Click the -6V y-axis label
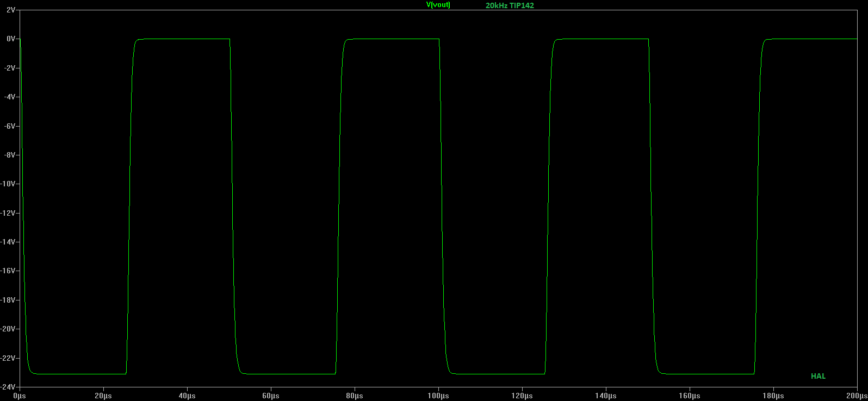This screenshot has height=401, width=868. point(9,126)
